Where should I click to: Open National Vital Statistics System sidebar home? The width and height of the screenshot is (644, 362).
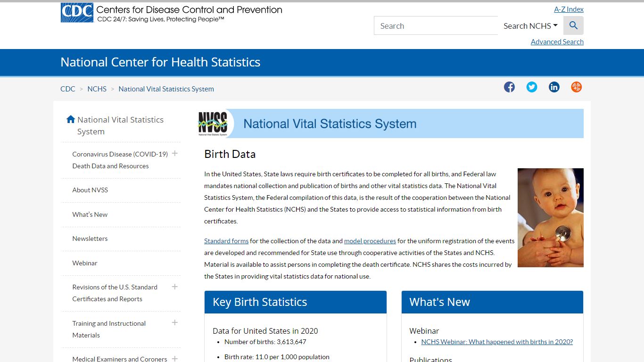click(x=121, y=125)
